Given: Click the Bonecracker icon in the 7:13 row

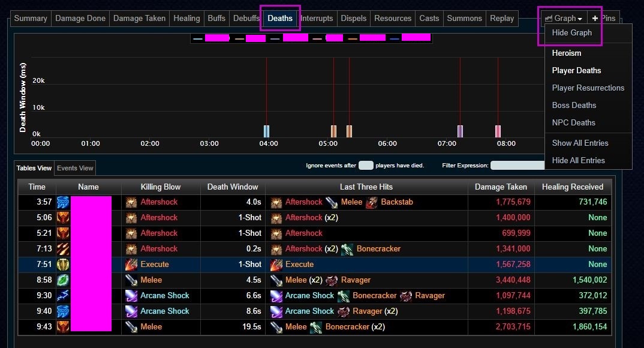Looking at the screenshot, I should pyautogui.click(x=347, y=249).
